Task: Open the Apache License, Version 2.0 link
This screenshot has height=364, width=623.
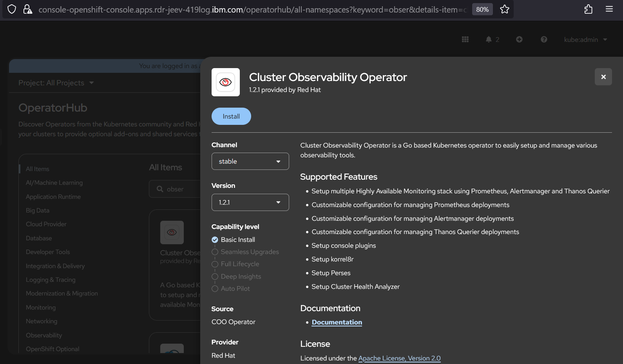Action: (x=400, y=358)
